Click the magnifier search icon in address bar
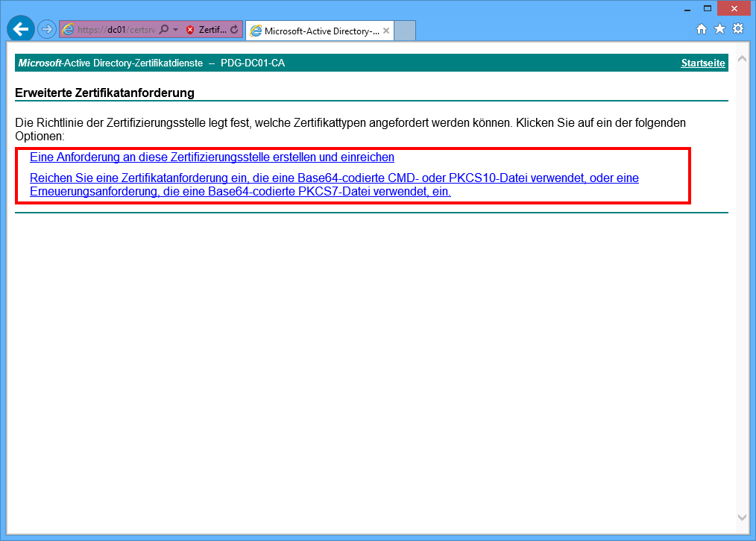Screen dimensions: 756x541 tap(164, 30)
